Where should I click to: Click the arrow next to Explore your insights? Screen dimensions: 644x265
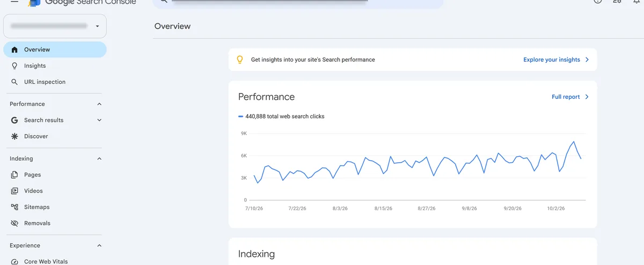tap(587, 60)
